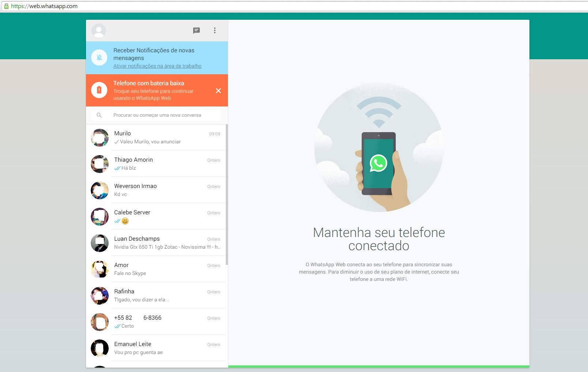588x372 pixels.
Task: Open Emanuel Leite's avatar
Action: click(100, 348)
